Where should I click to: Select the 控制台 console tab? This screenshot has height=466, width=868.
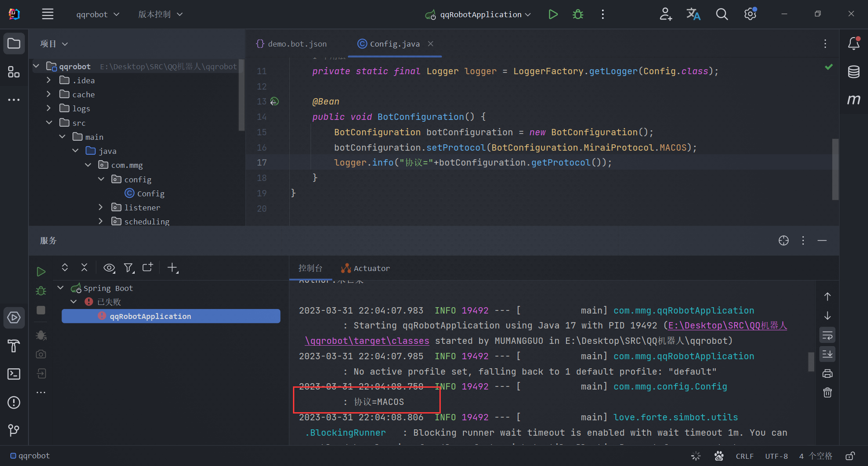[x=310, y=268]
